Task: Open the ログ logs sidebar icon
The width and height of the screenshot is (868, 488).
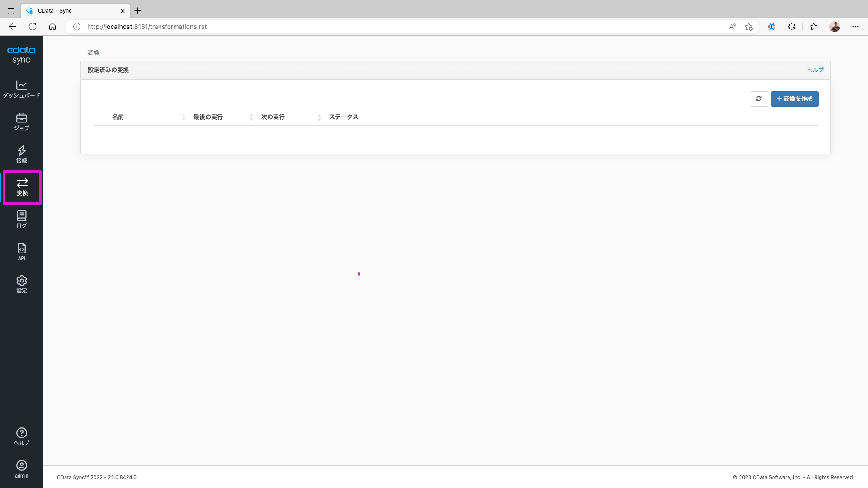Action: pos(21,219)
